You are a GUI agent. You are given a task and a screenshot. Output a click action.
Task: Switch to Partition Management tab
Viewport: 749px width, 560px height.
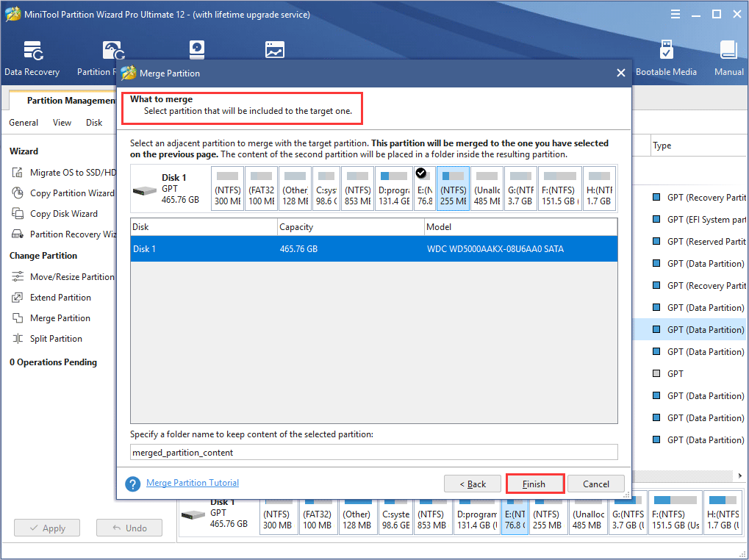point(71,100)
